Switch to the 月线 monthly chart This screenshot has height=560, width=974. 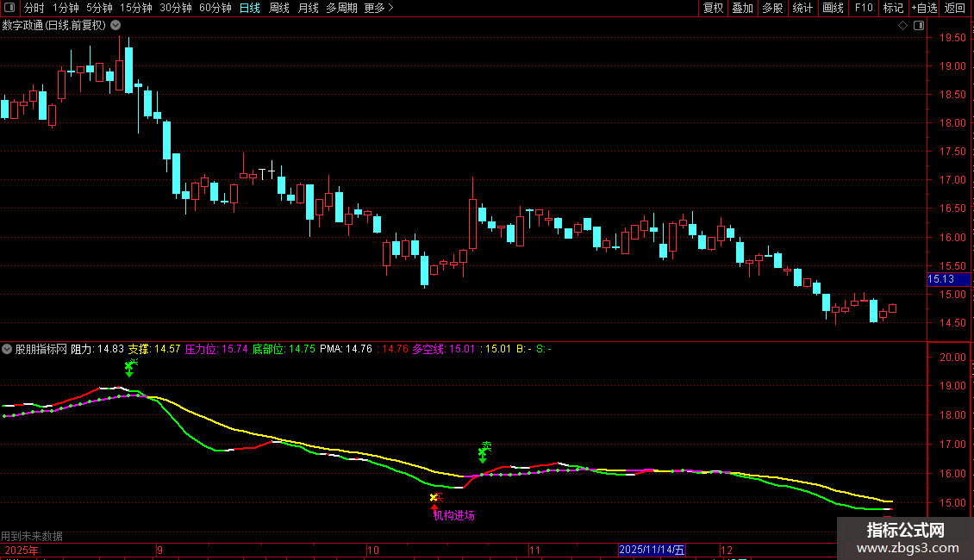click(308, 8)
